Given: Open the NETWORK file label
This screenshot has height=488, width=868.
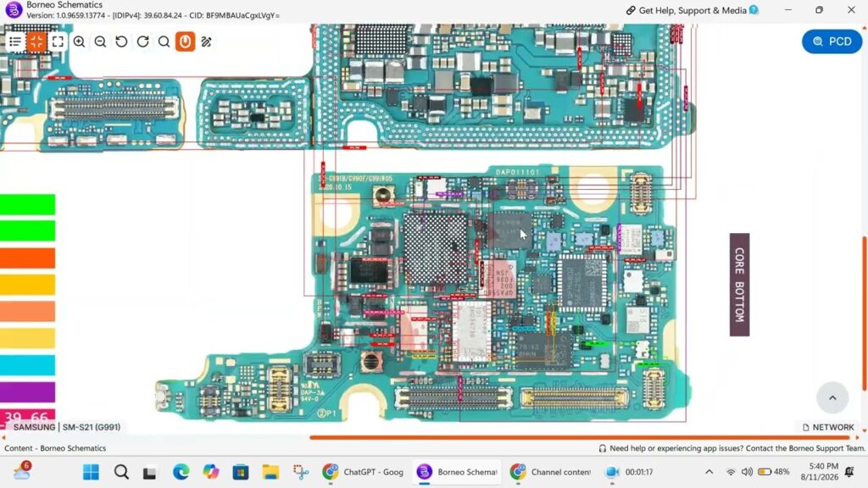Looking at the screenshot, I should [828, 427].
